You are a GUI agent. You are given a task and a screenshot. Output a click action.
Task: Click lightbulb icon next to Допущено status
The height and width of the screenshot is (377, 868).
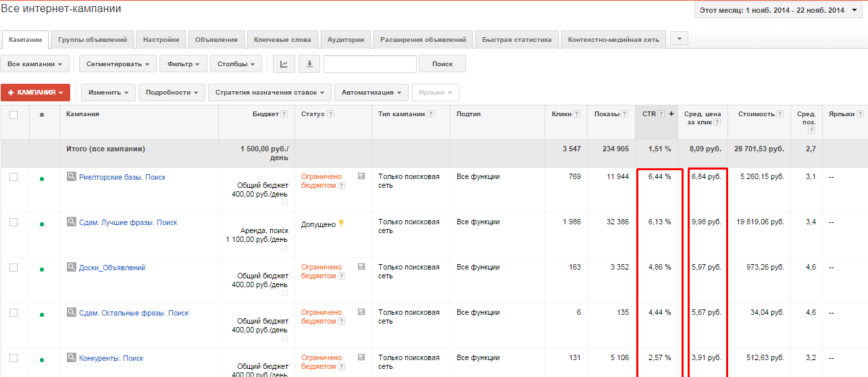(x=341, y=223)
